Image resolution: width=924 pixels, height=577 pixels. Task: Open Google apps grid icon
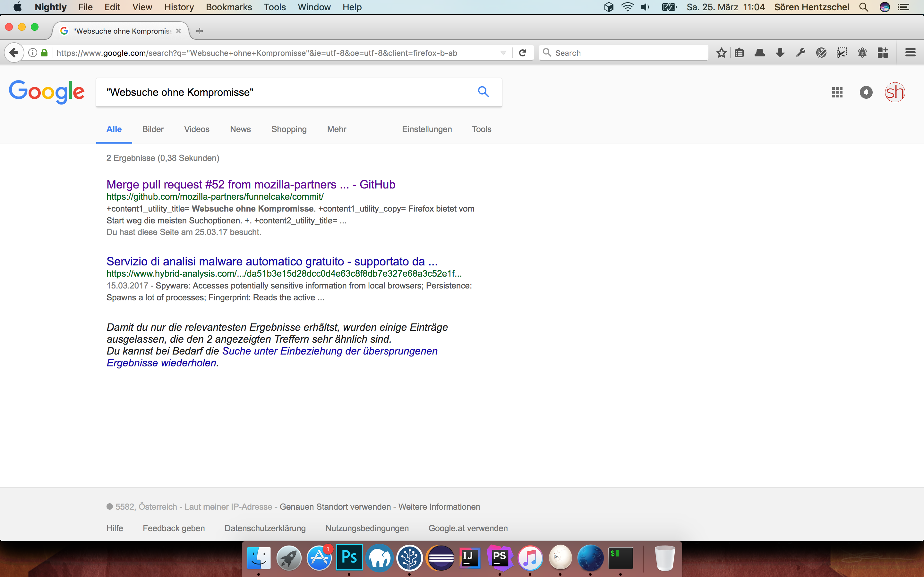(x=837, y=92)
